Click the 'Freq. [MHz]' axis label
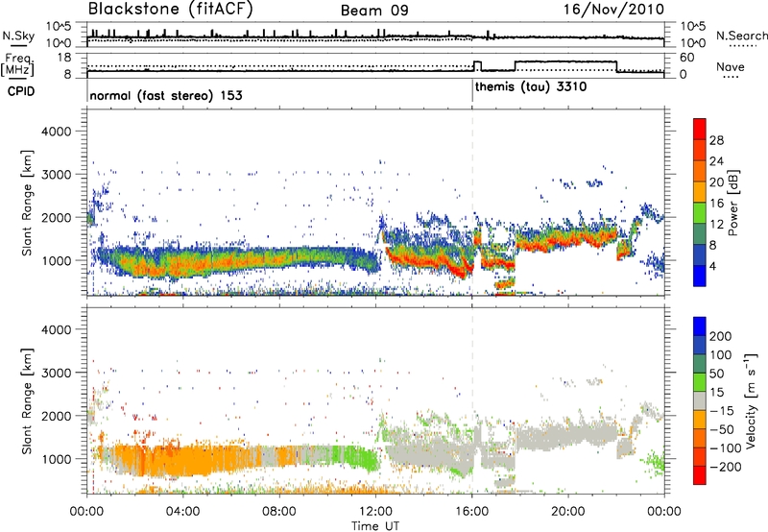 18,65
